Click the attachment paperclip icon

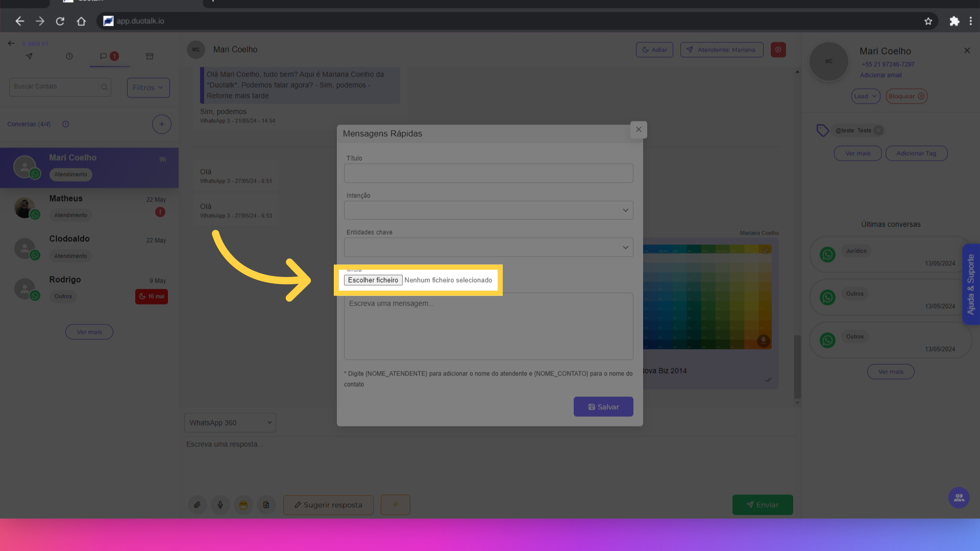coord(197,505)
